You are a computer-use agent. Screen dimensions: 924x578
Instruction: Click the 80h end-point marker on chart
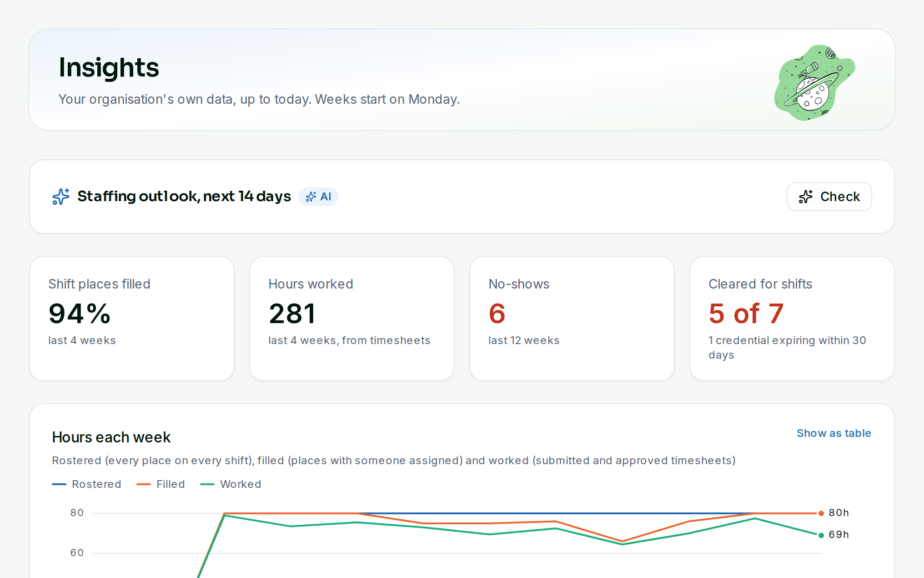(821, 513)
